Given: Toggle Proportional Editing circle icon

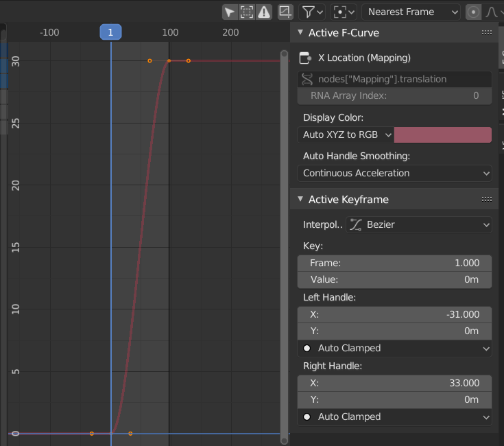Looking at the screenshot, I should coord(473,12).
